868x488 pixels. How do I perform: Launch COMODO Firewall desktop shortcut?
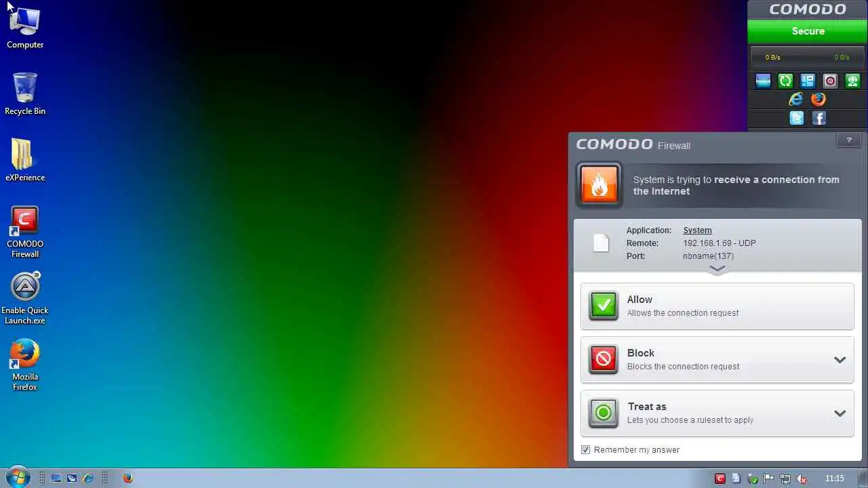click(x=25, y=232)
